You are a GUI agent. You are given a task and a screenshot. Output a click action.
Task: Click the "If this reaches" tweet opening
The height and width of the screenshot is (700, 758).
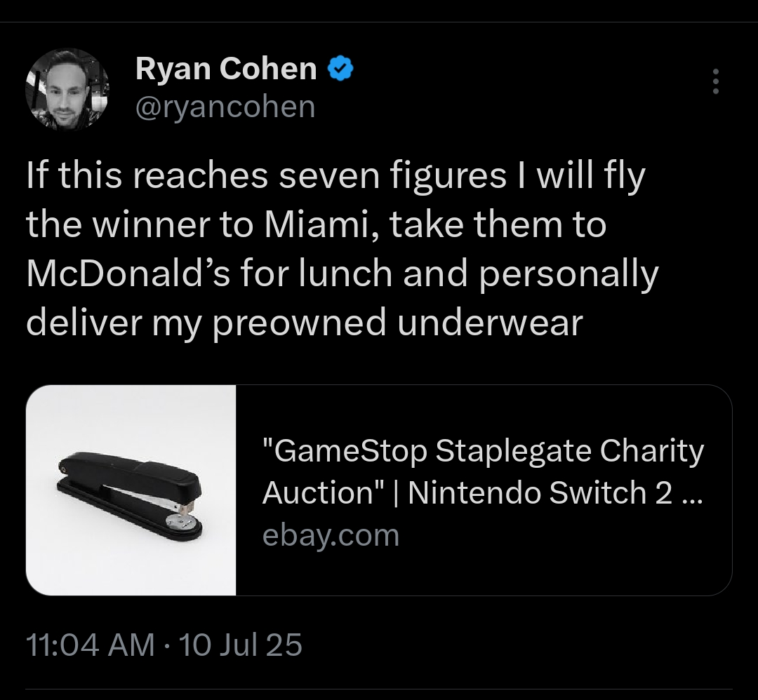(147, 176)
